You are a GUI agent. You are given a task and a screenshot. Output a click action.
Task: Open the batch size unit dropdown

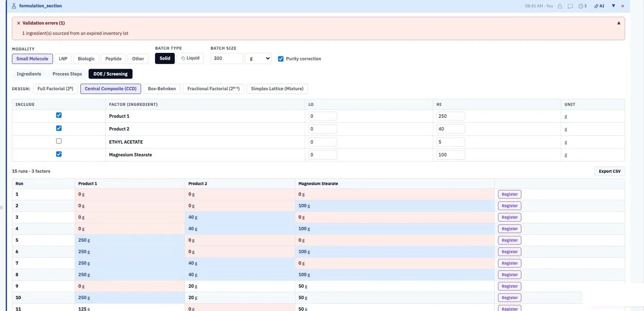point(258,58)
